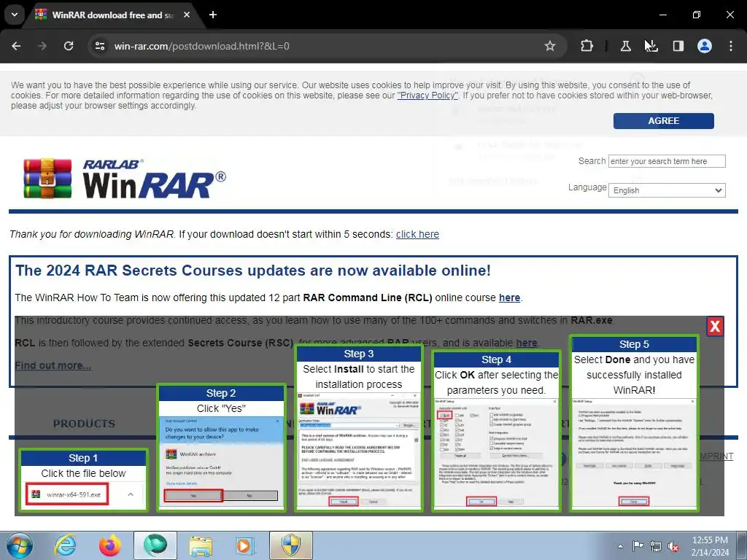Toggle the browser side panel
Screen dimensions: 747x560
click(x=678, y=46)
